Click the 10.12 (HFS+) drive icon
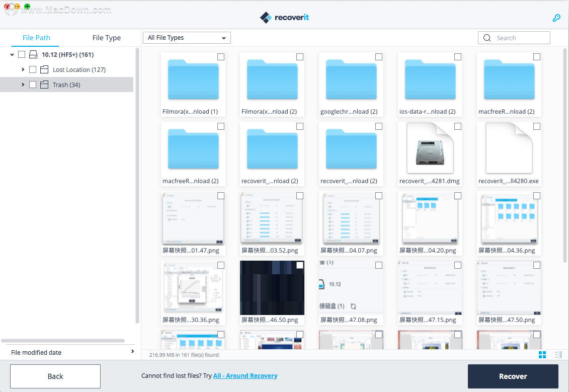This screenshot has width=569, height=392. (x=33, y=54)
